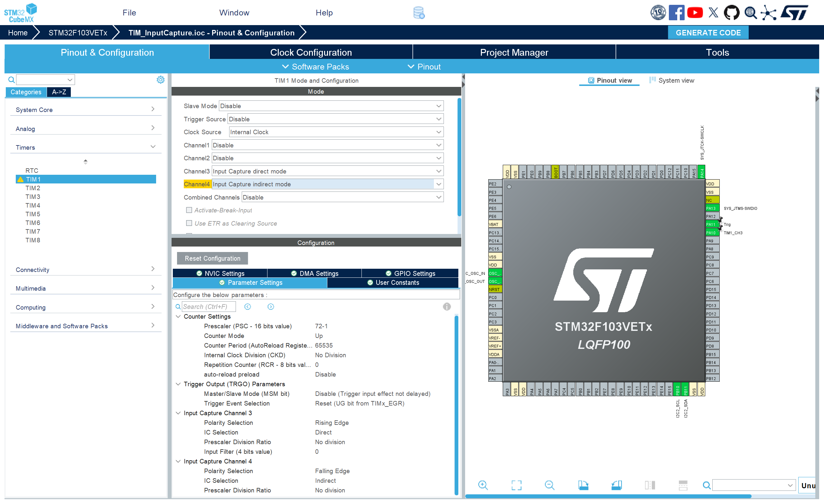Click the zoom in icon under pinout
Viewport: 824px width, 504px height.
pos(482,485)
